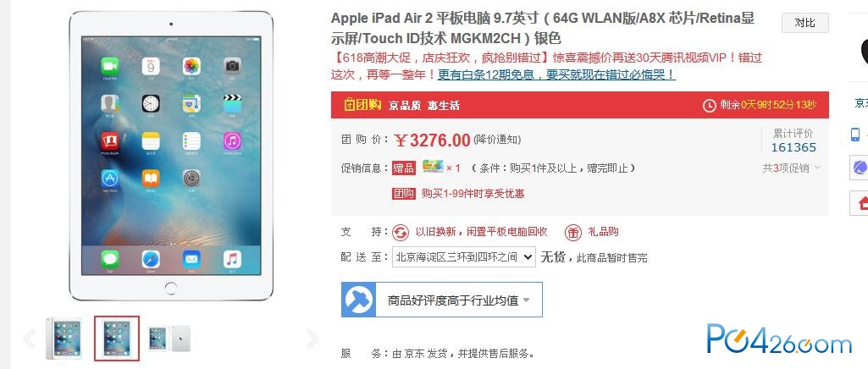The width and height of the screenshot is (868, 369).
Task: Open the 北京海淀区 delivery region dropdown
Action: pos(464,257)
